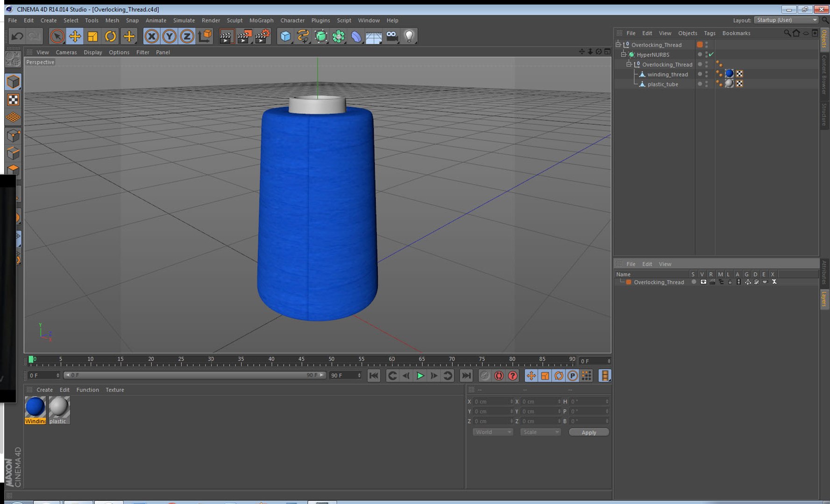Open the World coordinate system dropdown

[x=492, y=432]
